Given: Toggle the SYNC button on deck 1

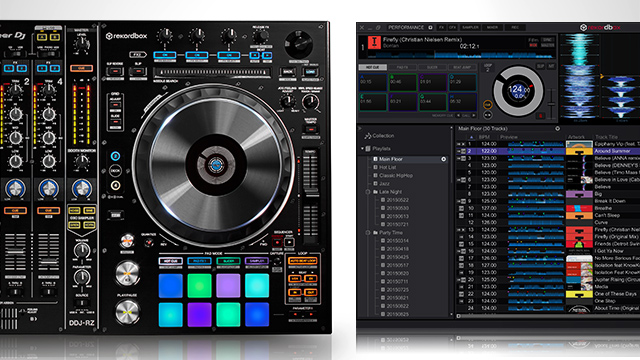Looking at the screenshot, I should pos(547,40).
